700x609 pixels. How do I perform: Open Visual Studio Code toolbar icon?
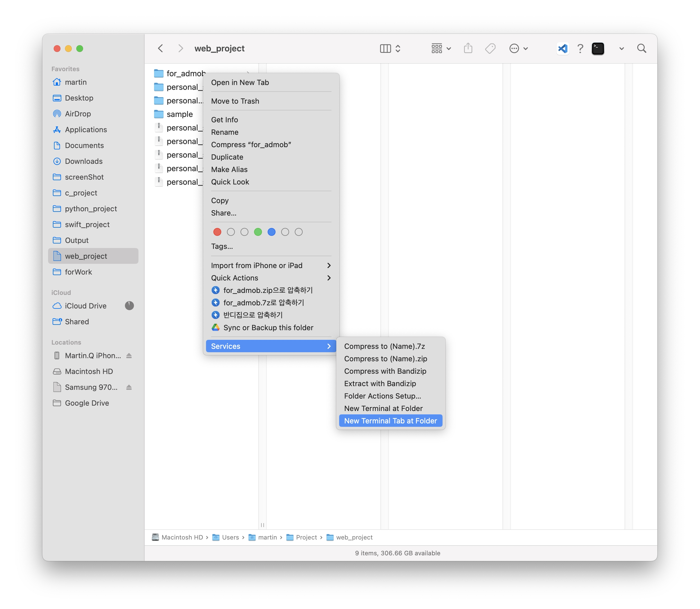tap(563, 49)
